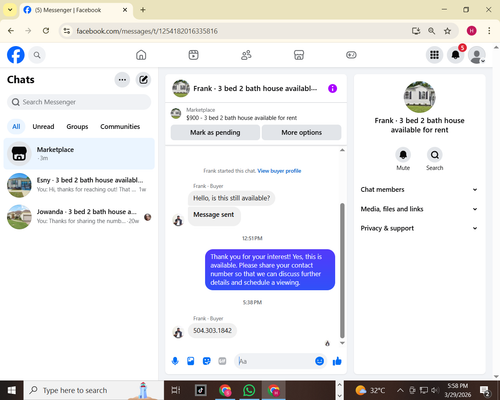The image size is (500, 400).
Task: Click the Mark as pending button
Action: click(x=215, y=132)
